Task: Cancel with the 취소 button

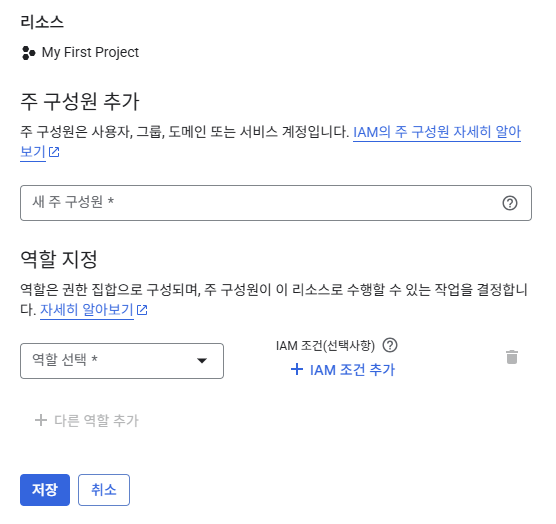Action: 104,490
